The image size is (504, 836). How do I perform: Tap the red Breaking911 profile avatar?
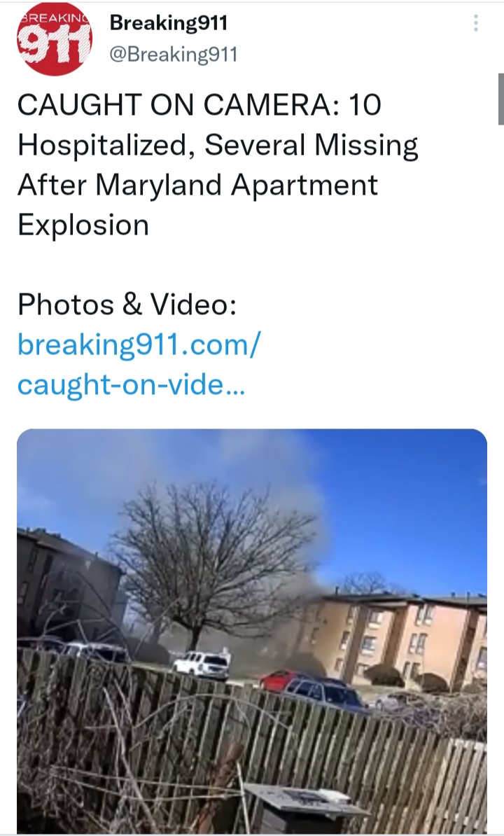[54, 39]
